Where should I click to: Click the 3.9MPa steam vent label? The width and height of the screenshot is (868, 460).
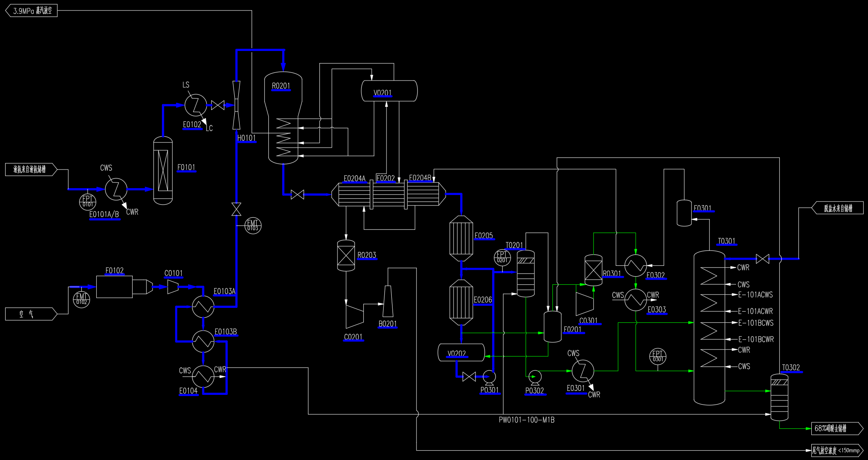click(32, 11)
